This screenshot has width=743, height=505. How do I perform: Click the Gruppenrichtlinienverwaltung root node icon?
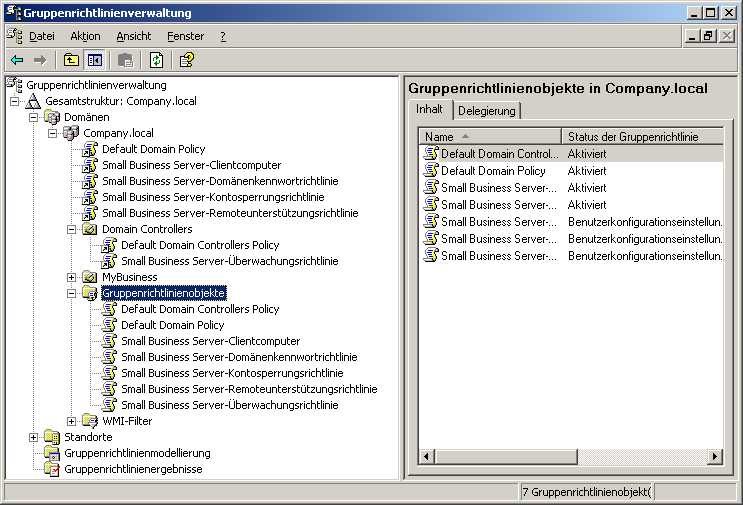(x=15, y=85)
